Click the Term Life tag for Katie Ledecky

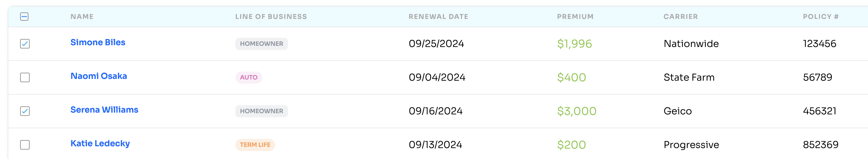click(255, 145)
